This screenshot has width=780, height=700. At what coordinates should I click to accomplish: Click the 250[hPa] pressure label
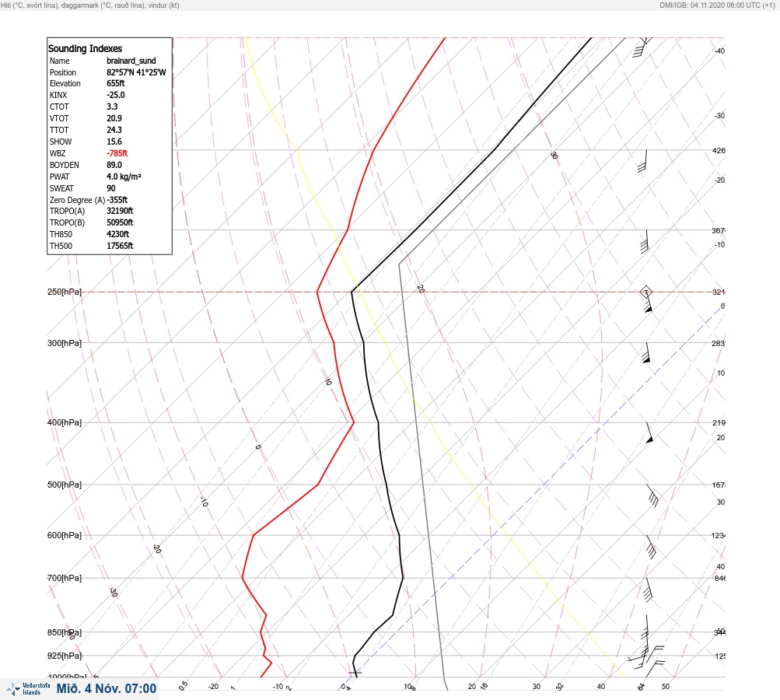tap(65, 292)
